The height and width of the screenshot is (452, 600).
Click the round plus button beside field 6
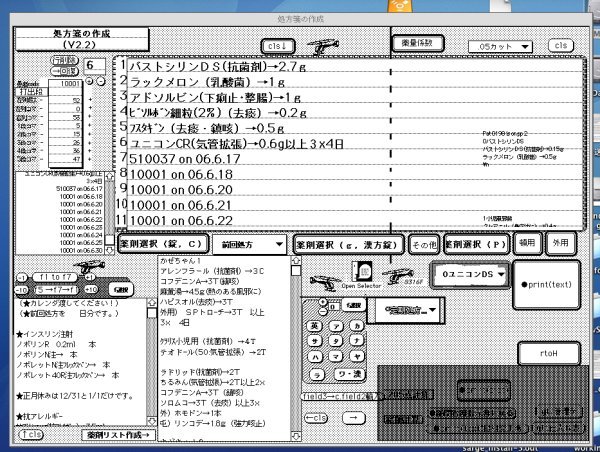click(89, 81)
